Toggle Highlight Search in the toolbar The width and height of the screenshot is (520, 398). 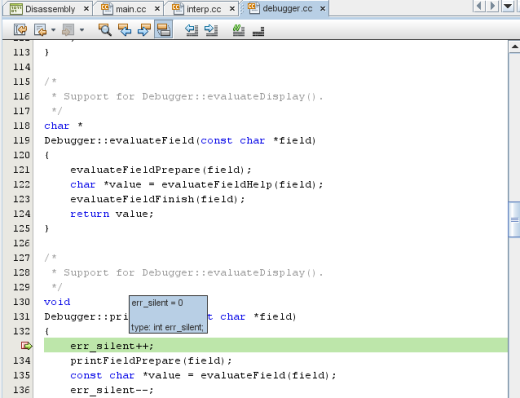(x=164, y=30)
